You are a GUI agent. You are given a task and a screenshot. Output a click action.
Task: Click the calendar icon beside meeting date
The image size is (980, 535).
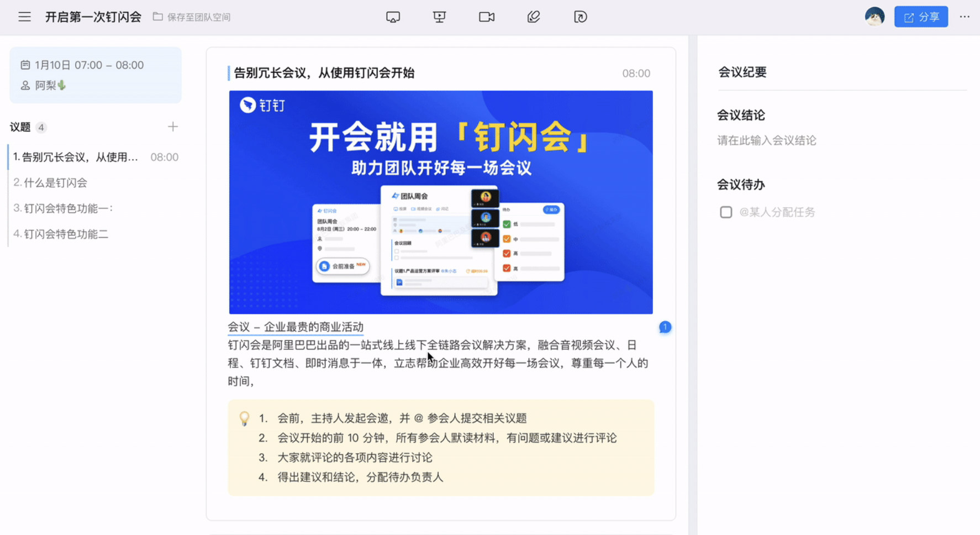tap(25, 65)
